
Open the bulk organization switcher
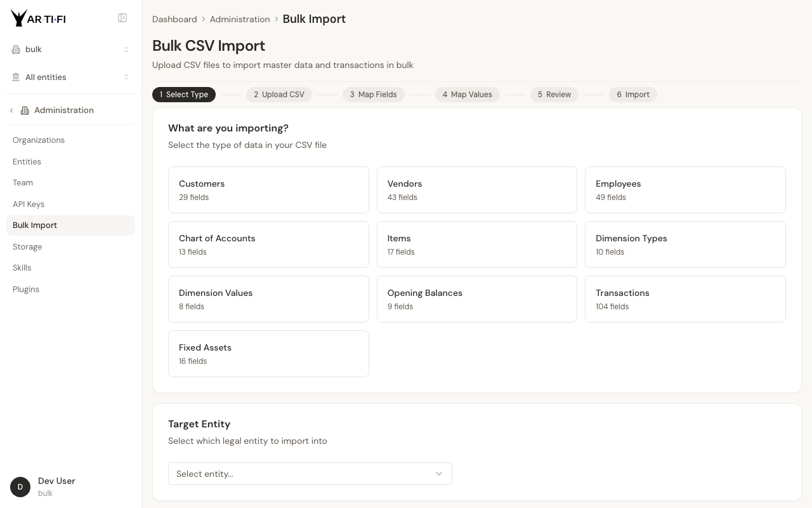[x=70, y=50]
